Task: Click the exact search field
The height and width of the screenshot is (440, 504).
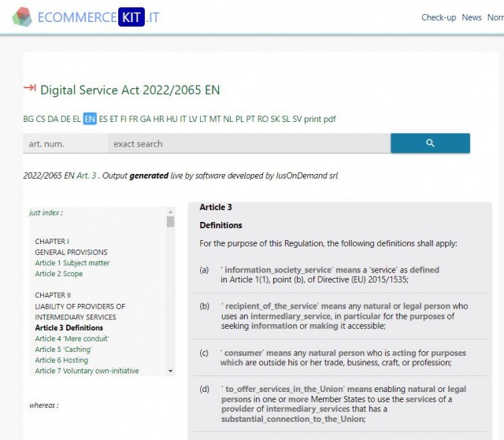Action: tap(250, 143)
